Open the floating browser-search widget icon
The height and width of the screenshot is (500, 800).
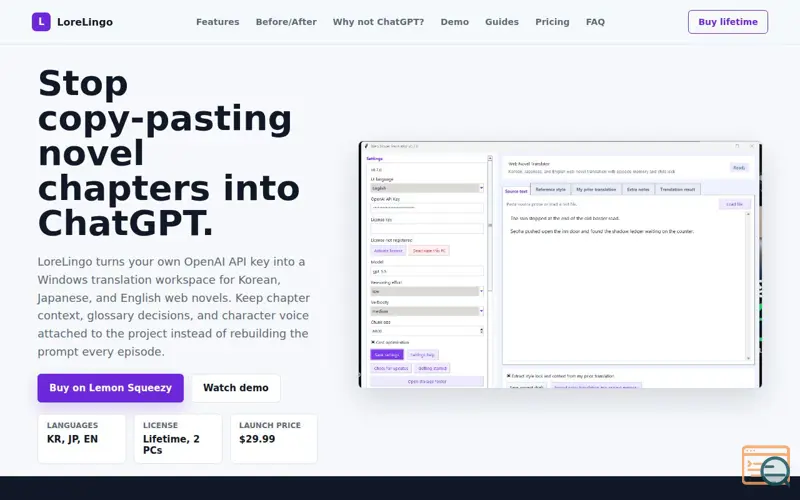[766, 465]
